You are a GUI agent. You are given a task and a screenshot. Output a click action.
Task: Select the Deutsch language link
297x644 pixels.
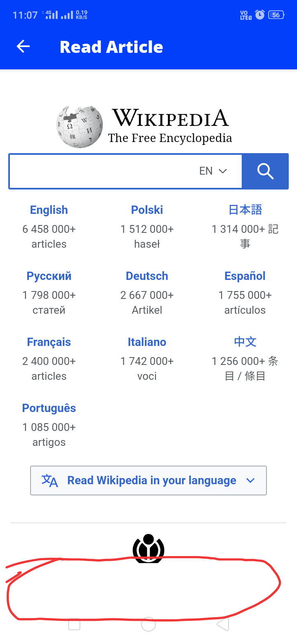(x=147, y=276)
